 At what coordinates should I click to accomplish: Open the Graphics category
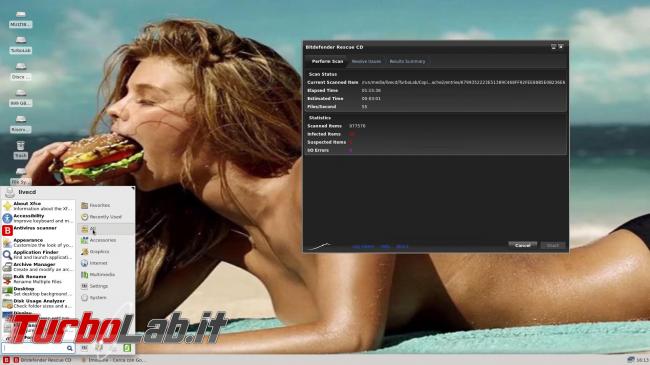(106, 252)
